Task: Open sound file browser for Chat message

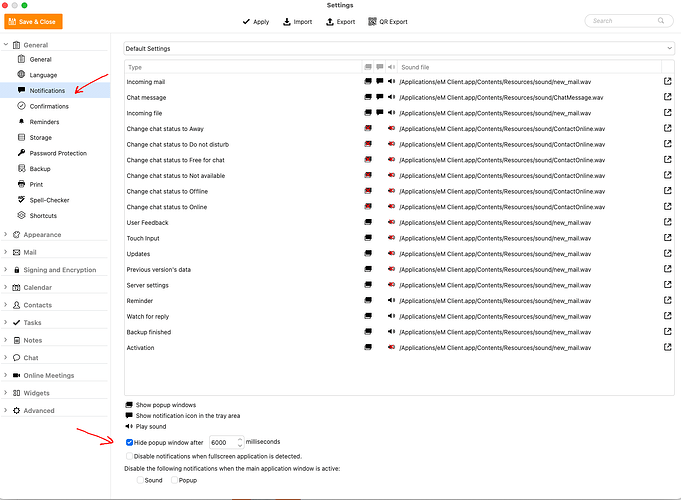Action: (x=668, y=97)
